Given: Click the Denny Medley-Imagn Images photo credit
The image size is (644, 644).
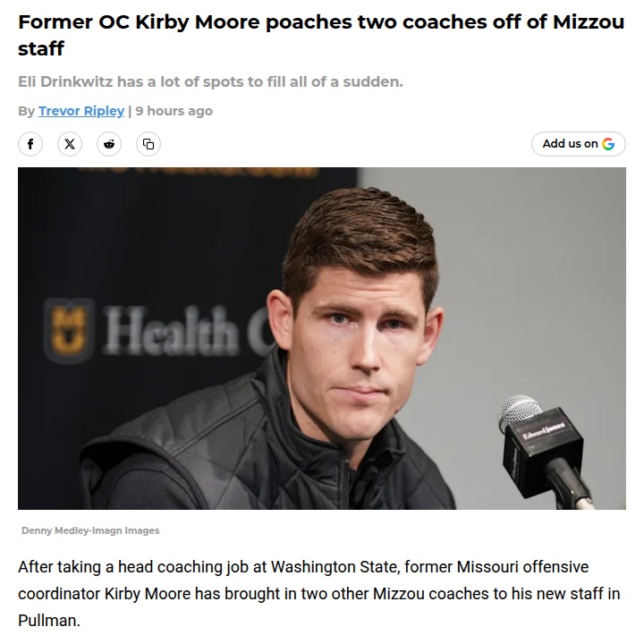Looking at the screenshot, I should click(x=89, y=530).
